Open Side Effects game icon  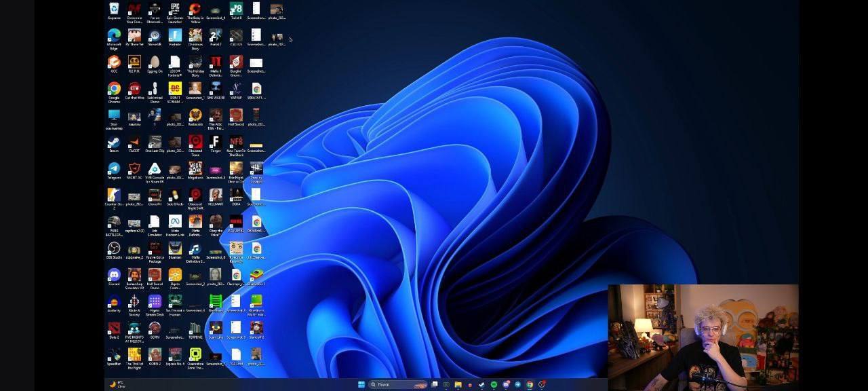(175, 195)
